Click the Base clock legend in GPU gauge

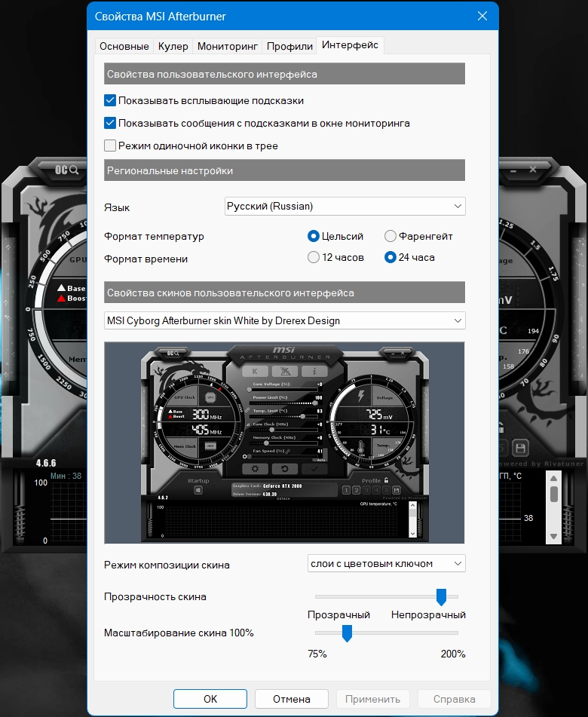click(x=72, y=288)
